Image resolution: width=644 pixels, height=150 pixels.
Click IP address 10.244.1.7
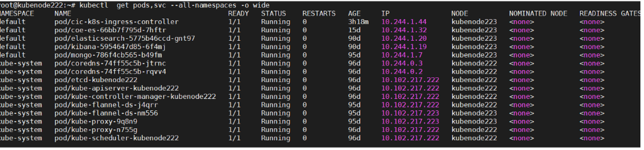coord(402,55)
